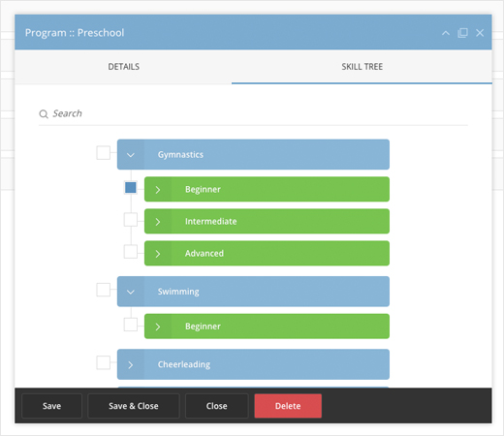504x436 pixels.
Task: Click the pop-out window icon in header
Action: pyautogui.click(x=462, y=33)
